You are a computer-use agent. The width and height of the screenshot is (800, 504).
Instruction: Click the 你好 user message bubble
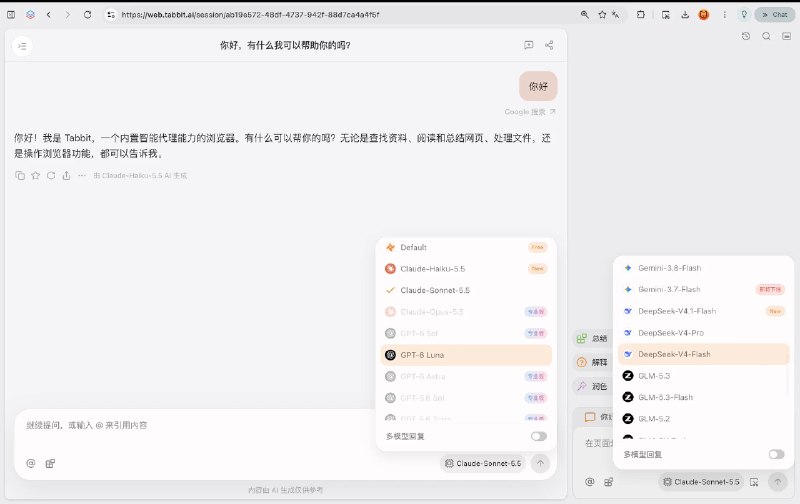[538, 86]
